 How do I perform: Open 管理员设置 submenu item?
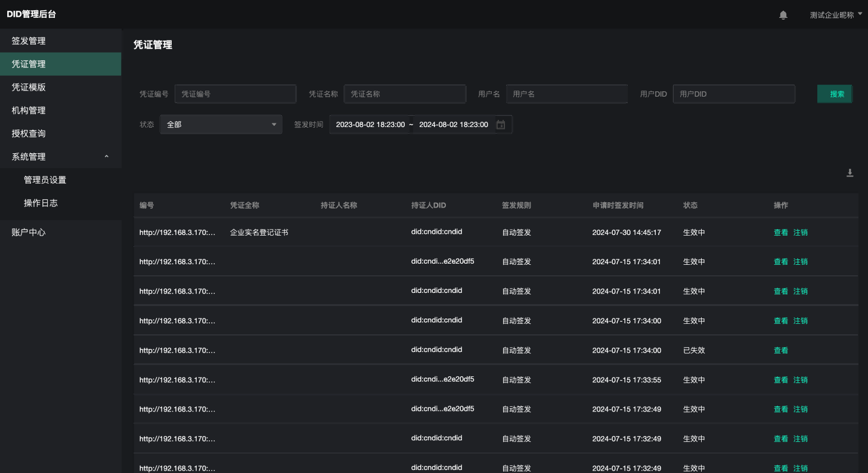(x=45, y=180)
